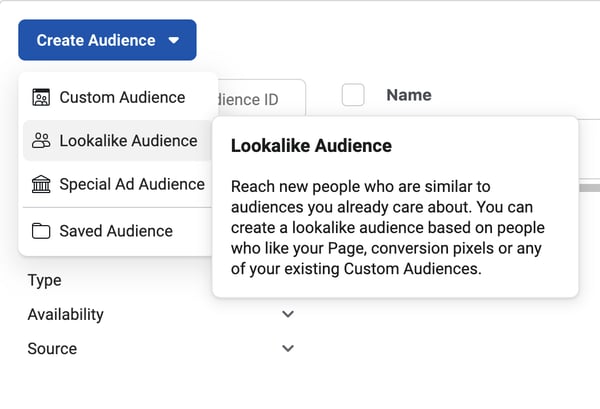Select the Lookalike Audience menu entry
This screenshot has width=600, height=409.
(x=128, y=141)
